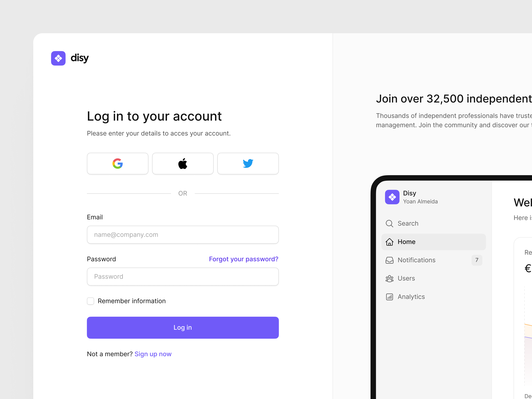Sign in with the Apple icon
This screenshot has width=532, height=399.
(x=183, y=164)
